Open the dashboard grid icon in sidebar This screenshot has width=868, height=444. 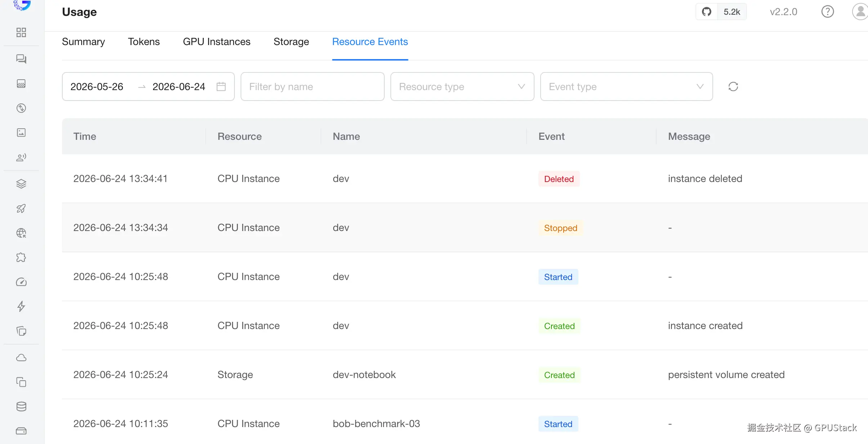click(x=21, y=32)
